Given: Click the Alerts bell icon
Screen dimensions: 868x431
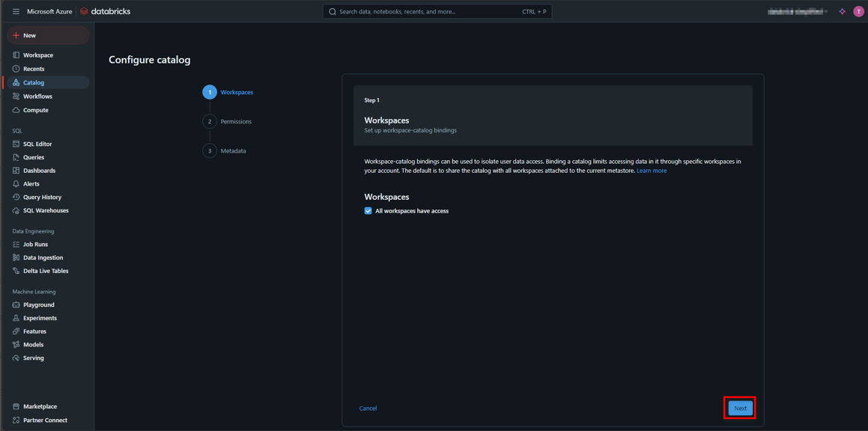Looking at the screenshot, I should [16, 184].
